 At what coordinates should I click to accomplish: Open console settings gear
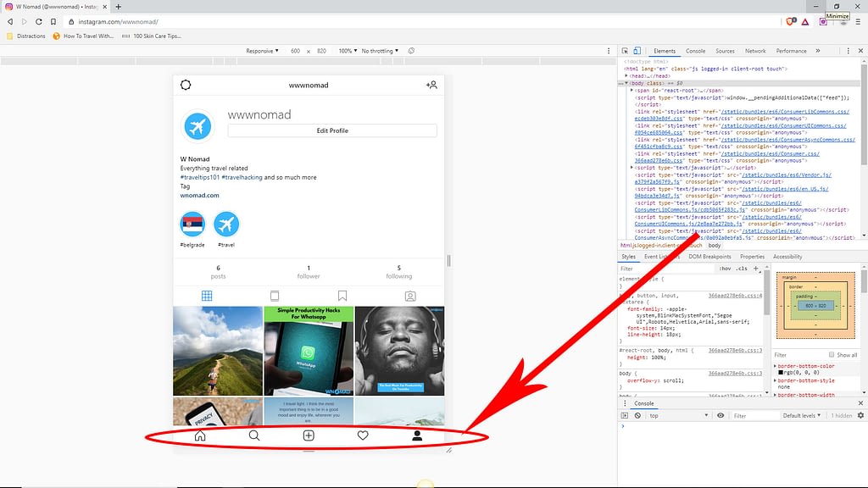[x=861, y=415]
